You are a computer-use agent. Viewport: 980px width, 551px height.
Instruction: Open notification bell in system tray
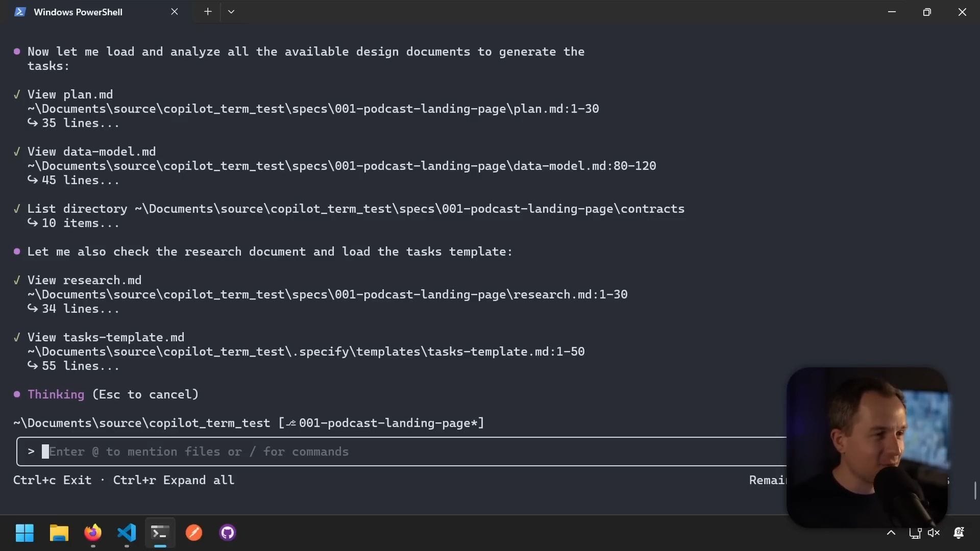point(959,533)
